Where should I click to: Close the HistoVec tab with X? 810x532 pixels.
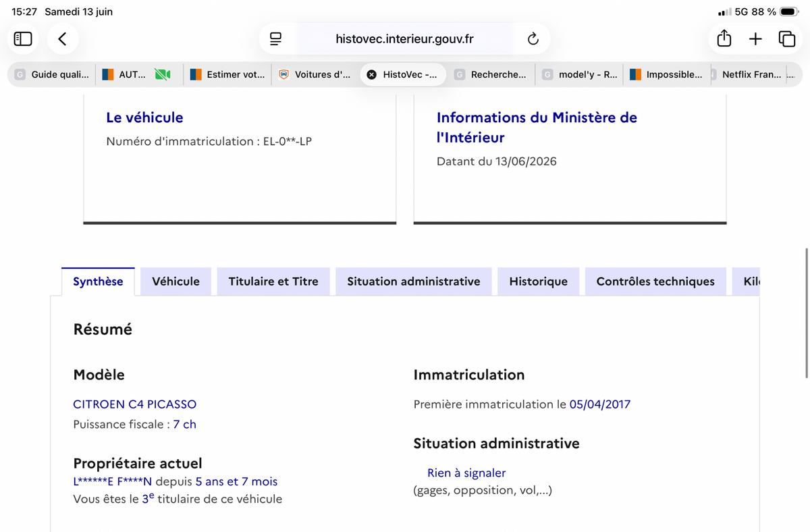point(371,75)
